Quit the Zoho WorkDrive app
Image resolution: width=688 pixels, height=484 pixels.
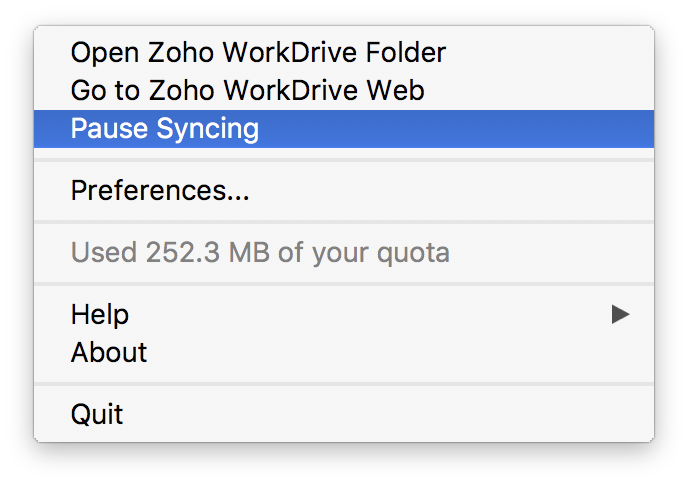(x=97, y=414)
